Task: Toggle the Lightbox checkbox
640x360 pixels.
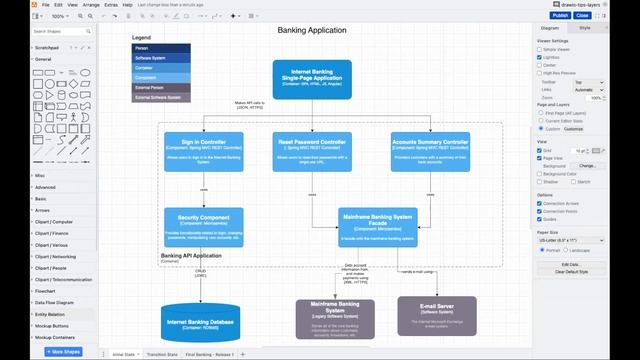Action: coord(539,57)
